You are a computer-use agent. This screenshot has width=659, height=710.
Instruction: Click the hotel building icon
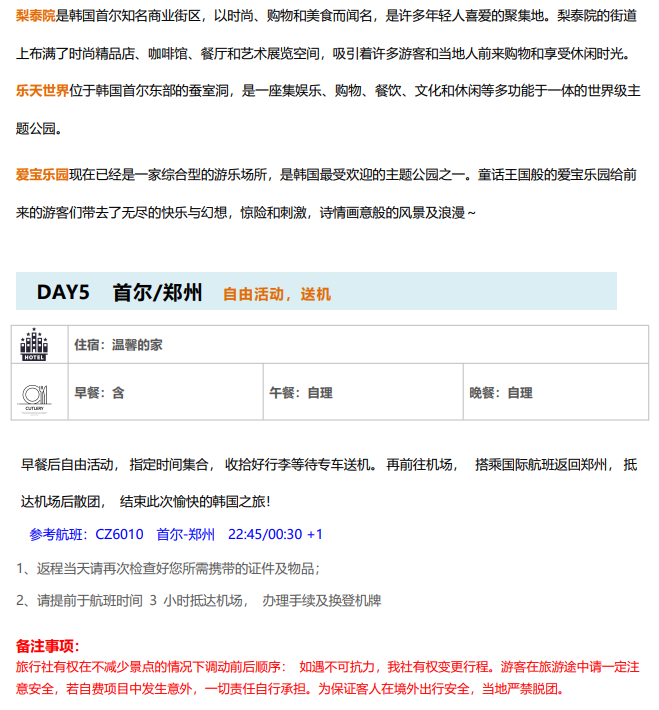(35, 345)
